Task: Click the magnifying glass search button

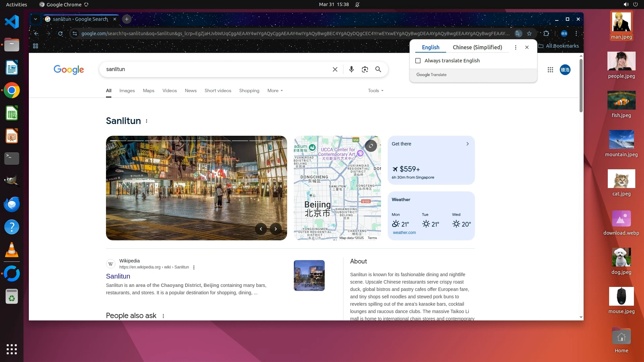Action: click(x=378, y=69)
